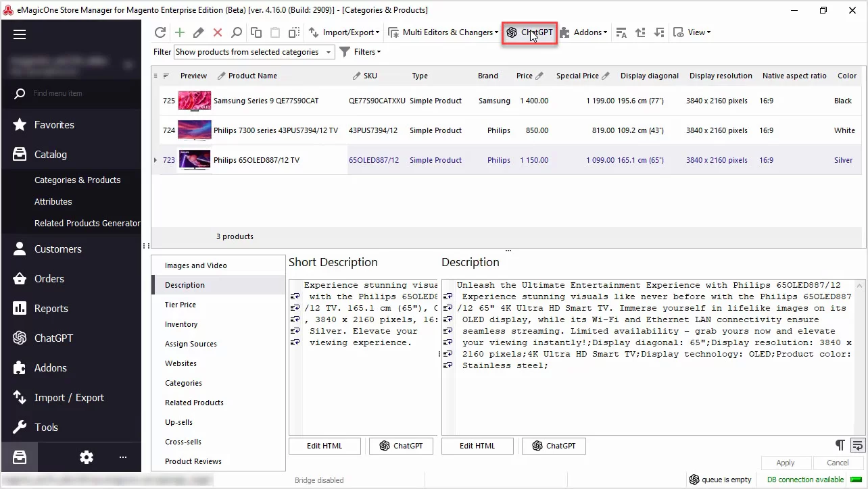Click ChatGPT button under Short Description

tap(401, 446)
